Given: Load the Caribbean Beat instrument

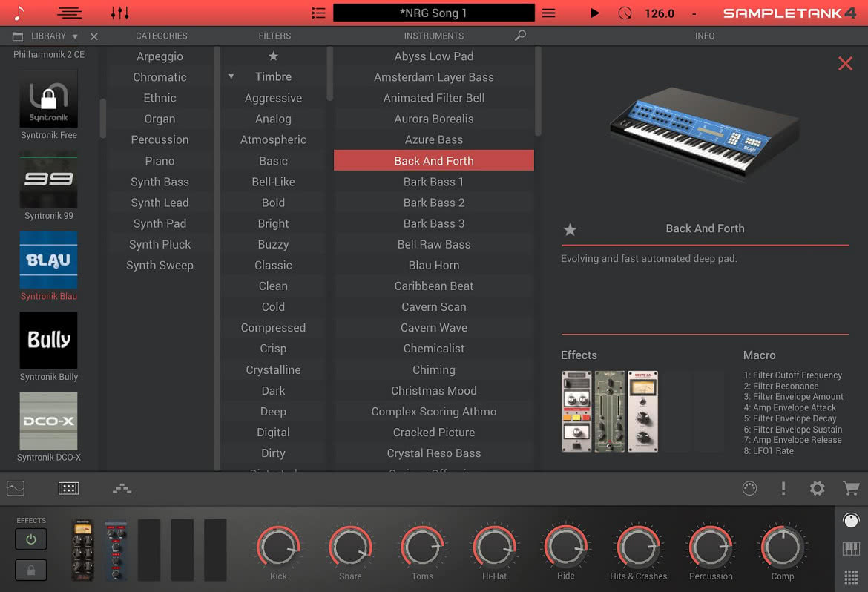Looking at the screenshot, I should click(434, 286).
